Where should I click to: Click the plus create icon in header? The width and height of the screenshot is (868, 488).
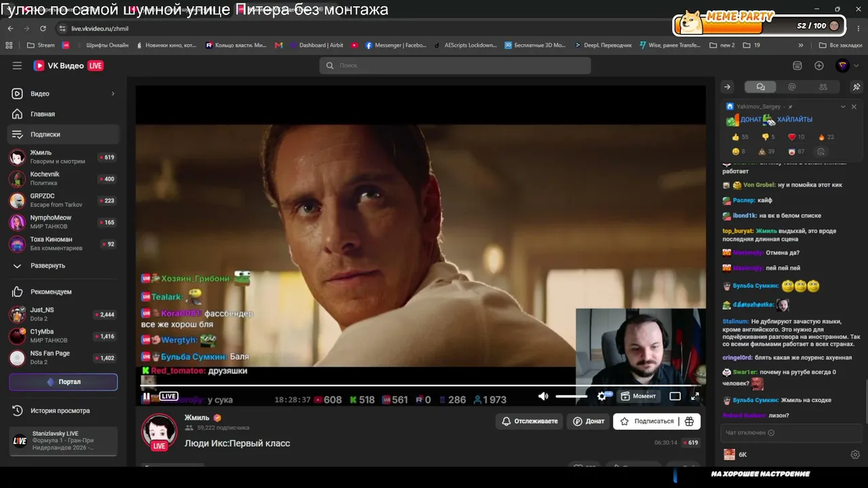(819, 66)
